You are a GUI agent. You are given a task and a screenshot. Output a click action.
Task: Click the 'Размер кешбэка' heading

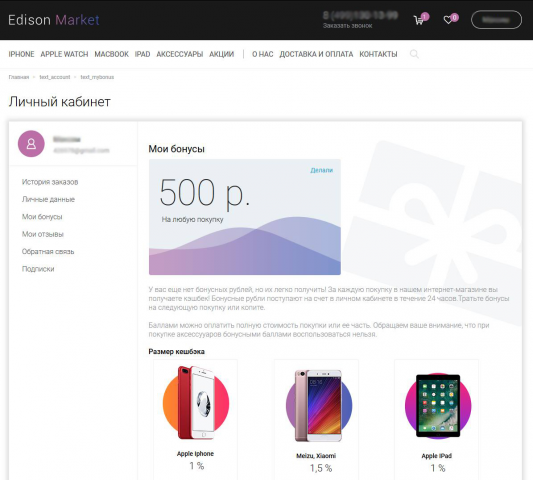tap(176, 352)
